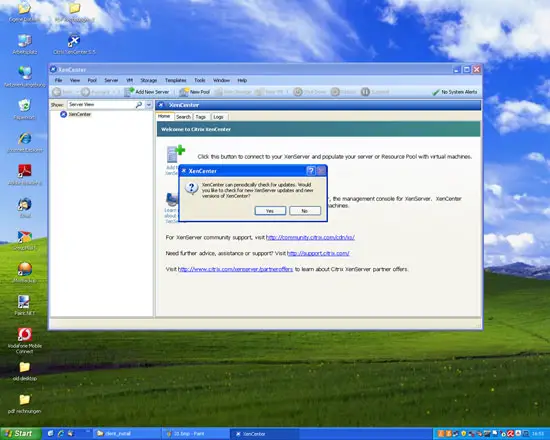Switch to the Search tab
550x440 pixels.
pyautogui.click(x=183, y=117)
